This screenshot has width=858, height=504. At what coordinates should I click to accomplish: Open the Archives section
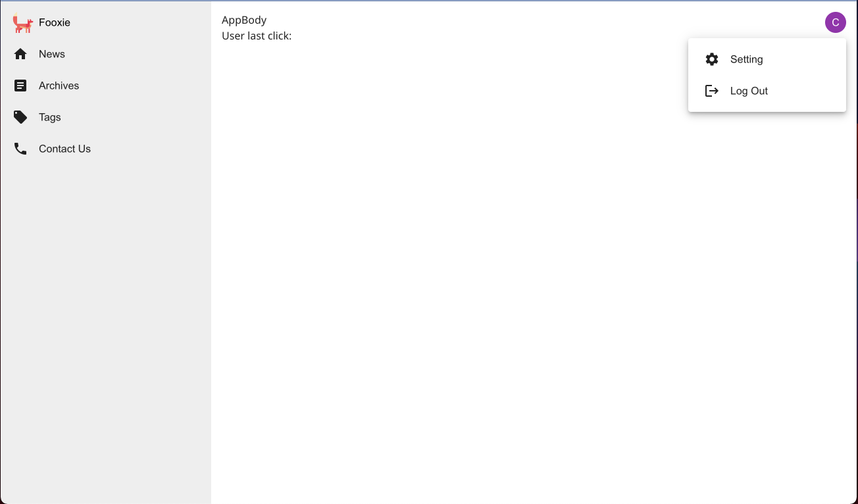click(105, 86)
